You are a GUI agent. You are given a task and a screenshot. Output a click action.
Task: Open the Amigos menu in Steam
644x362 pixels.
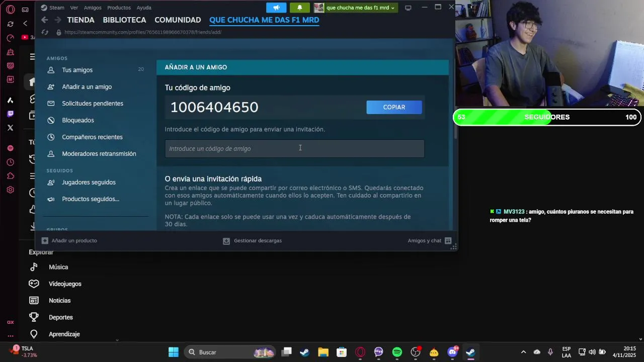point(93,8)
